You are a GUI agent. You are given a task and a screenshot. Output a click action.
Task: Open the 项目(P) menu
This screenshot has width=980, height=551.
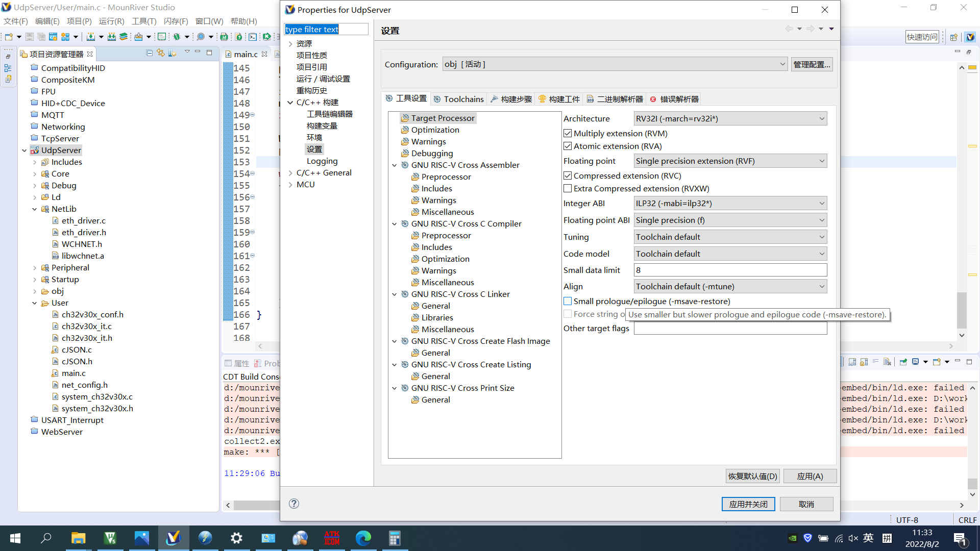point(79,21)
